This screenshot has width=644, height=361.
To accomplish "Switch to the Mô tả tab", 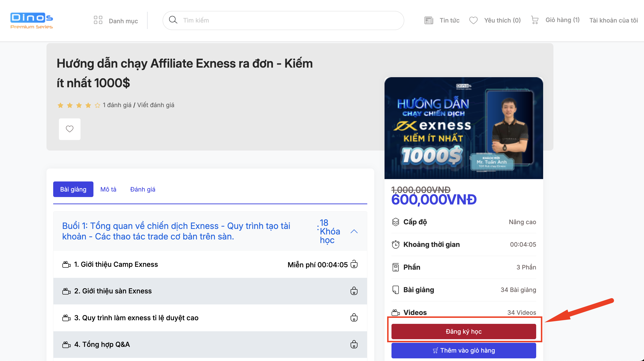I will [x=108, y=189].
